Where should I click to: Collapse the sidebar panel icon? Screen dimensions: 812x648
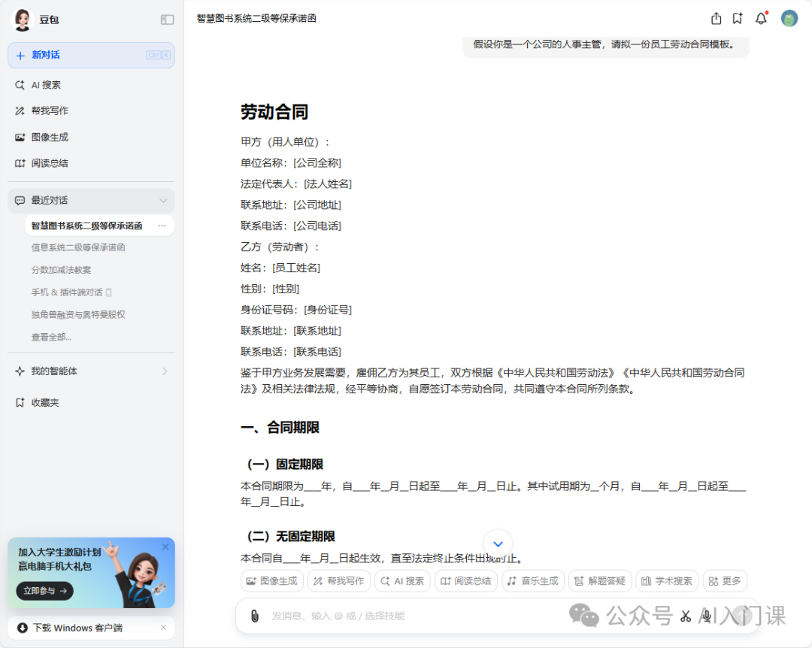click(167, 20)
